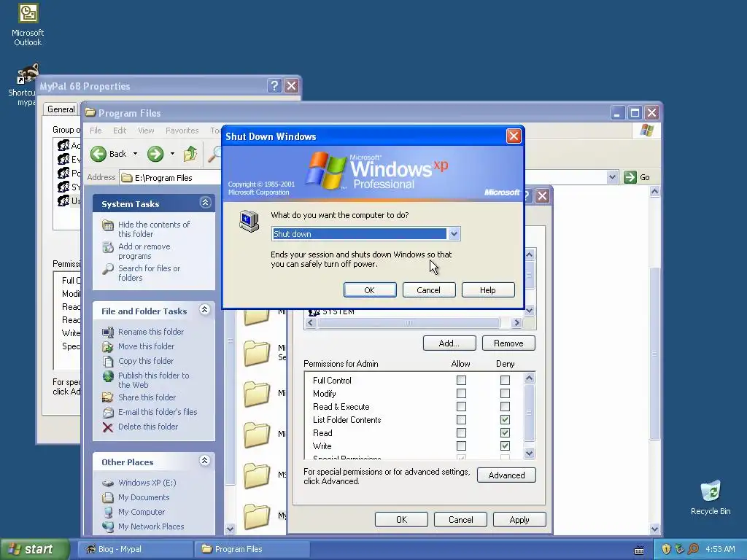Click Hide the contents of this folder
This screenshot has height=560, width=747.
154,229
